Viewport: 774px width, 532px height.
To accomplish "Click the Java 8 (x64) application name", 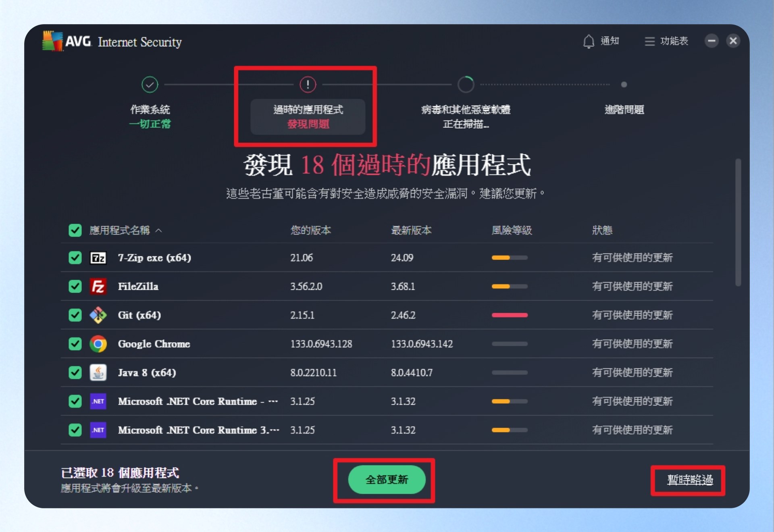I will click(147, 373).
